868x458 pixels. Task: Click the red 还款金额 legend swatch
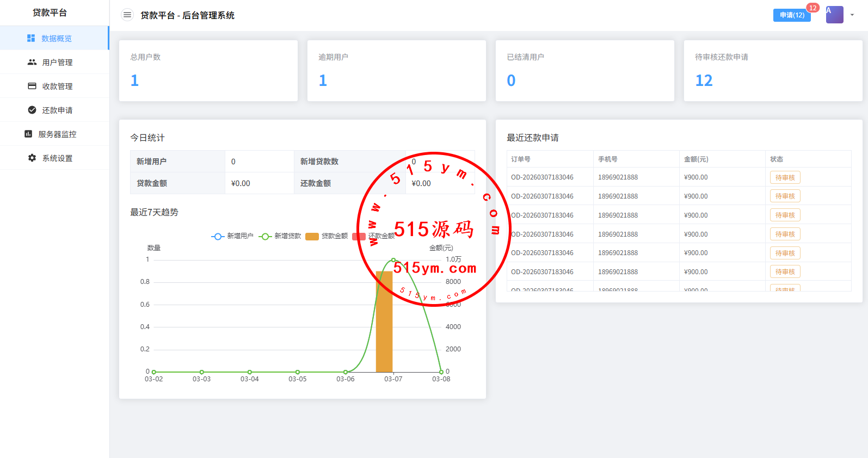click(x=359, y=236)
